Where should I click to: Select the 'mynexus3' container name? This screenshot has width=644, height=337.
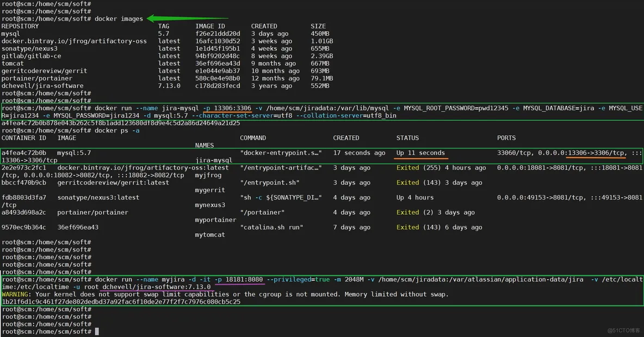[210, 205]
